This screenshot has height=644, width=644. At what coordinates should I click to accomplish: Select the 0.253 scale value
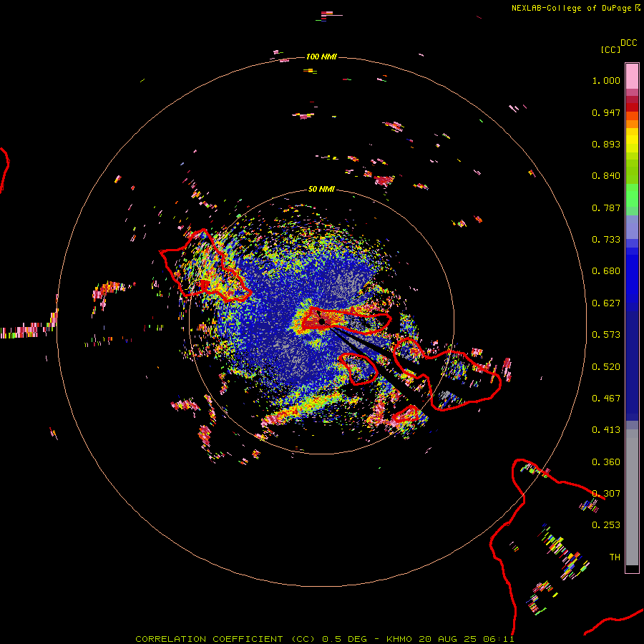(606, 525)
